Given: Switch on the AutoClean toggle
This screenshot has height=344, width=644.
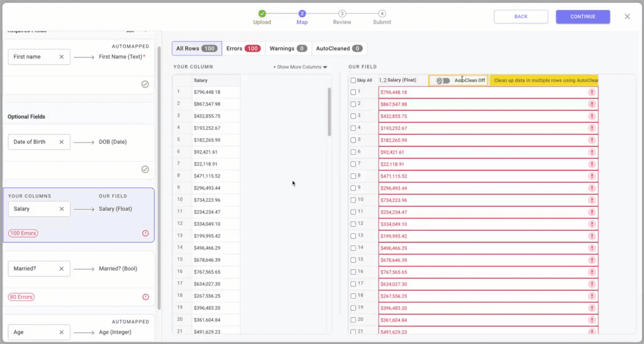Looking at the screenshot, I should tap(442, 79).
